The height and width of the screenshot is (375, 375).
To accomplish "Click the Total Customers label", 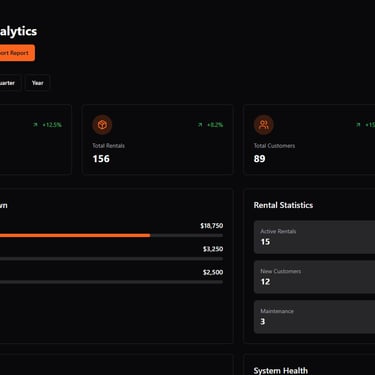I will tap(274, 146).
